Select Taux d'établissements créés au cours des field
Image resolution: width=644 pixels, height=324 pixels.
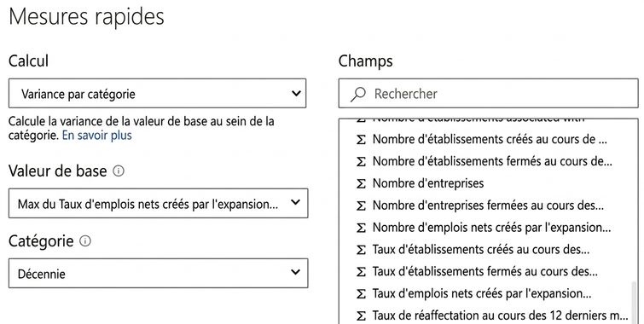[481, 250]
